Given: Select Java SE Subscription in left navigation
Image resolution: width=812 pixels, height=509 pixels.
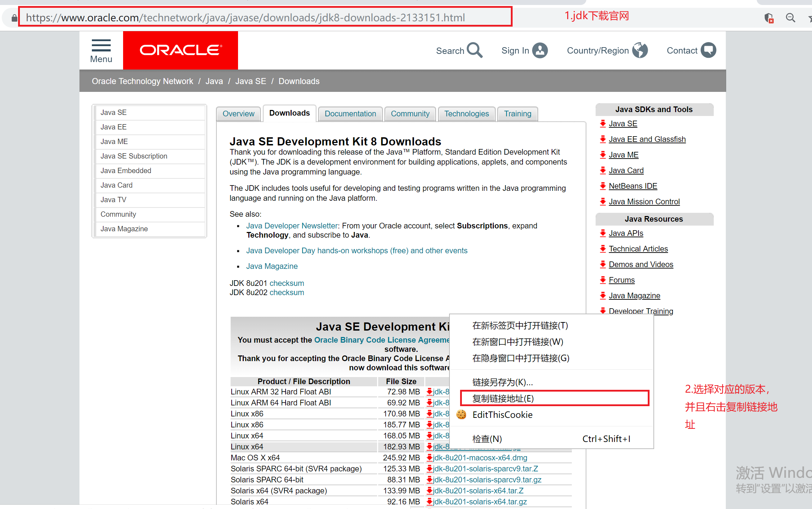Looking at the screenshot, I should [x=134, y=156].
